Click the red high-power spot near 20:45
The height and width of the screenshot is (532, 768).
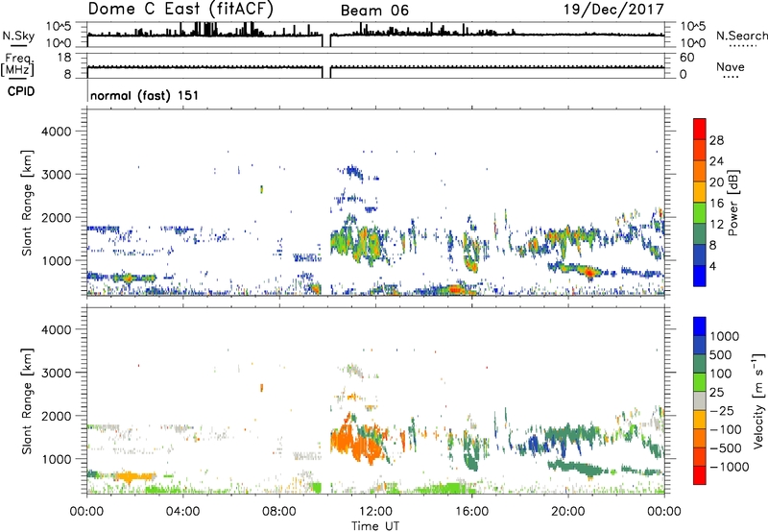[590, 272]
